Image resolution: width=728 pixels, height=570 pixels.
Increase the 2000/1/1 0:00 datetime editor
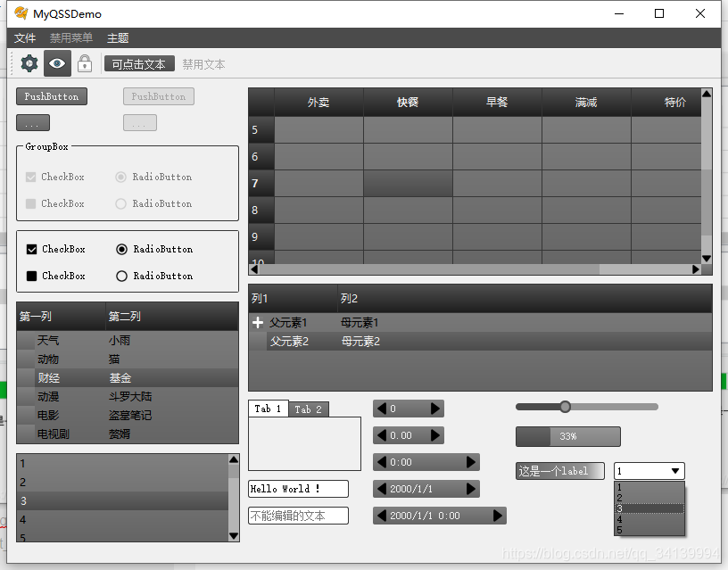coord(497,516)
